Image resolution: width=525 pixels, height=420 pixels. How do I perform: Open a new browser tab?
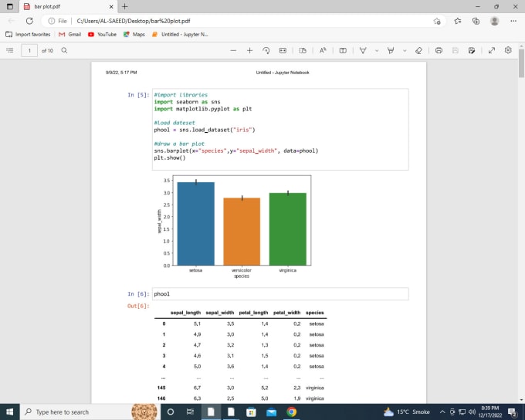pyautogui.click(x=124, y=6)
